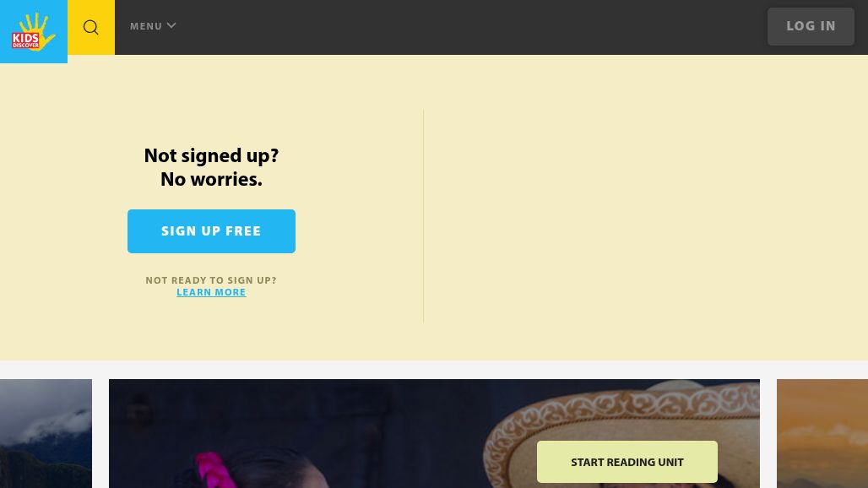This screenshot has width=868, height=488.
Task: Follow the LEARN MORE link
Action: coord(211,292)
